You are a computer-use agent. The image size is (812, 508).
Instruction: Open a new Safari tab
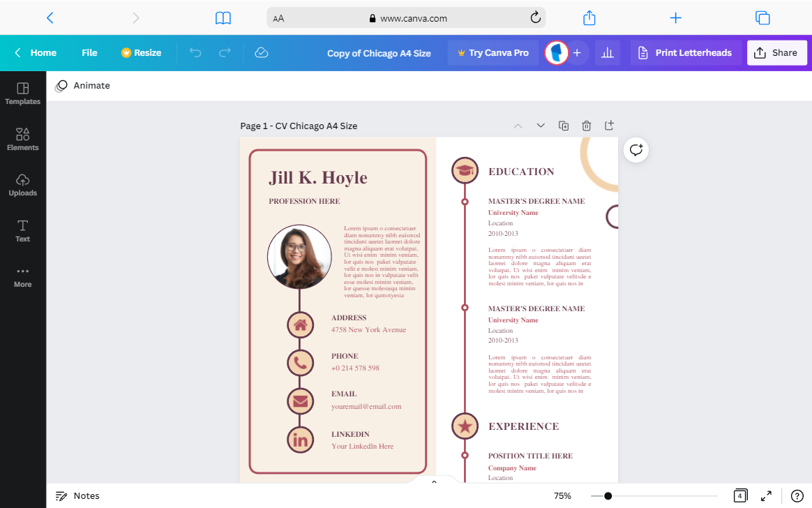pos(675,18)
